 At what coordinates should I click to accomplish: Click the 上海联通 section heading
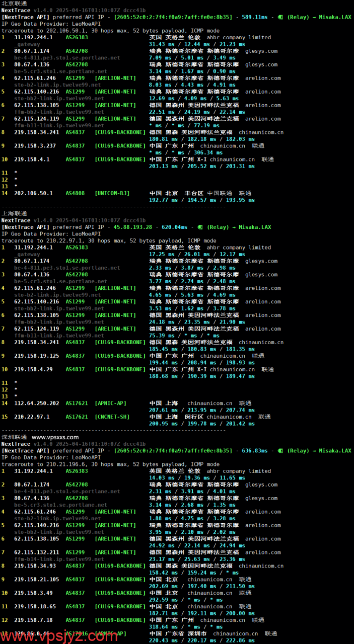tap(14, 213)
